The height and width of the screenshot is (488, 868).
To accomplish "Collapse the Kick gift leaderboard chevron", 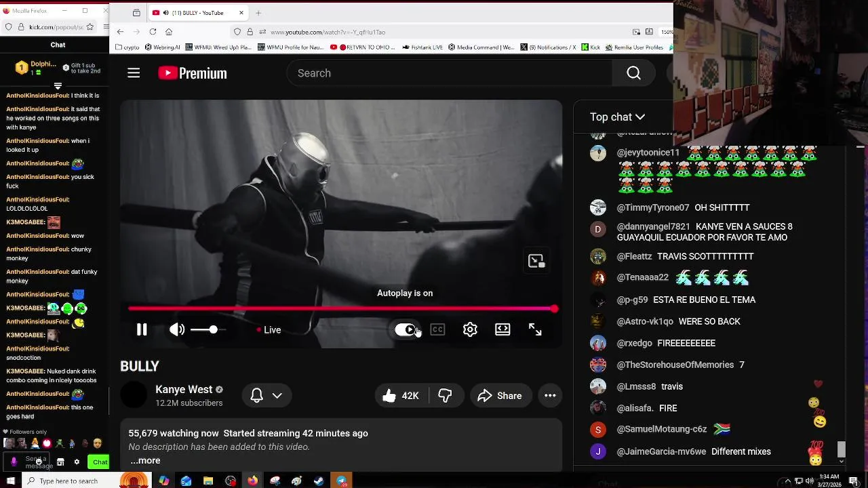I will click(58, 86).
